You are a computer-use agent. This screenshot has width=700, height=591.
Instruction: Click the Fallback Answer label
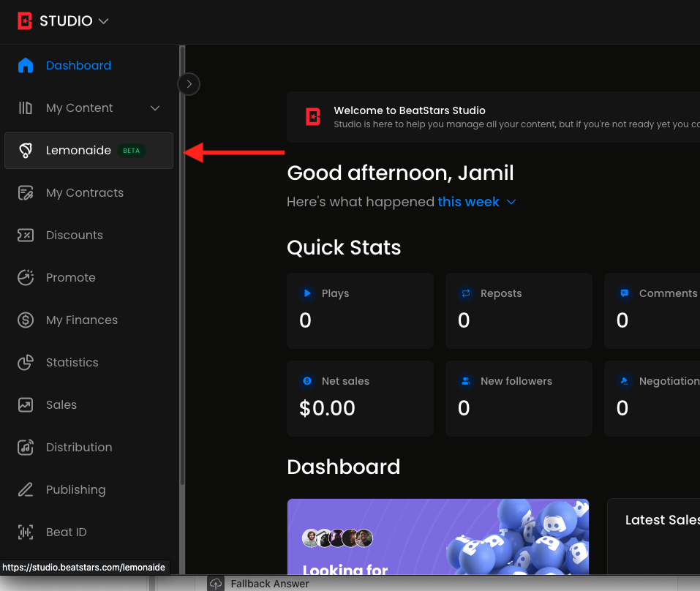[x=270, y=584]
